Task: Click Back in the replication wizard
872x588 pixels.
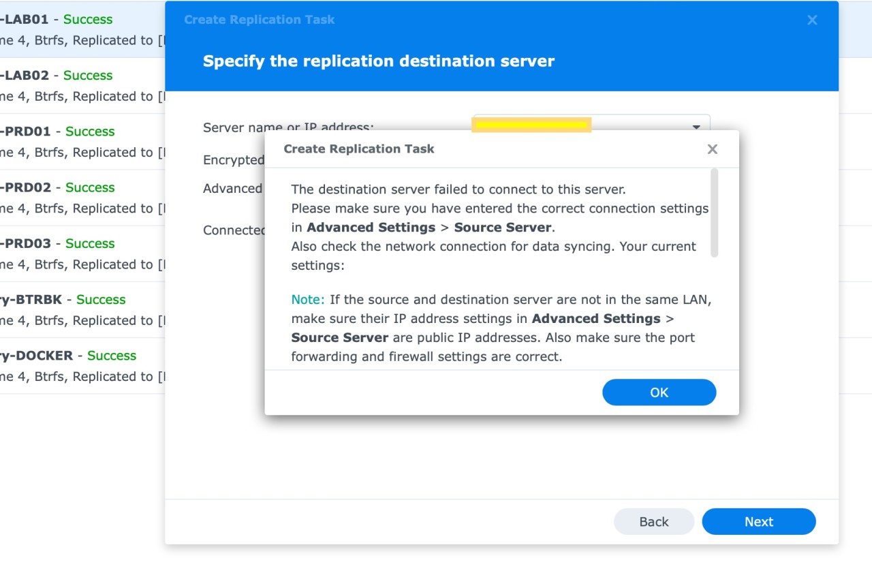Action: click(x=653, y=521)
